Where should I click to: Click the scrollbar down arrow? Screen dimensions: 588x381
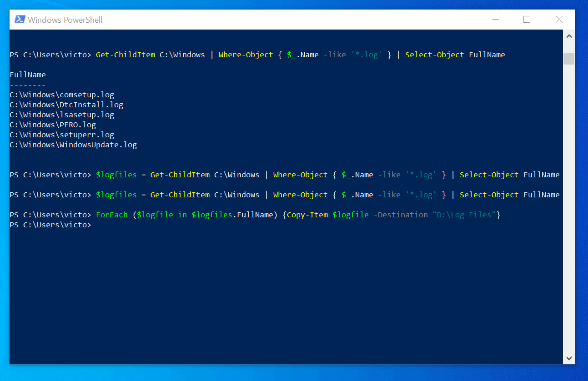569,358
